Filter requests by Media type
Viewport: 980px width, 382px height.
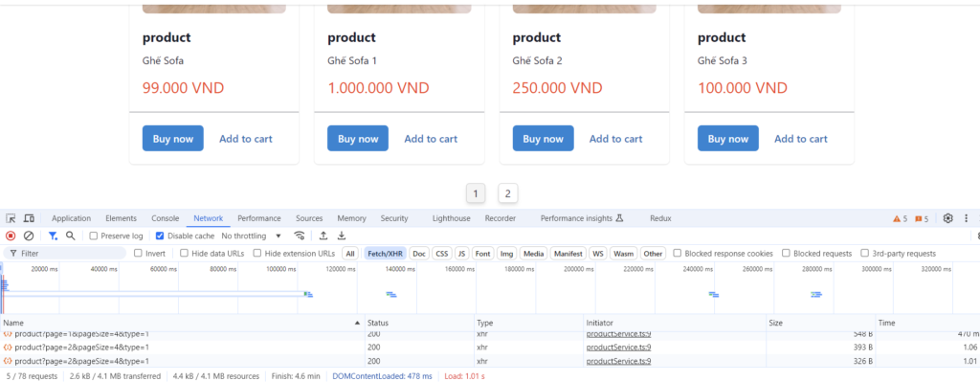(x=533, y=253)
